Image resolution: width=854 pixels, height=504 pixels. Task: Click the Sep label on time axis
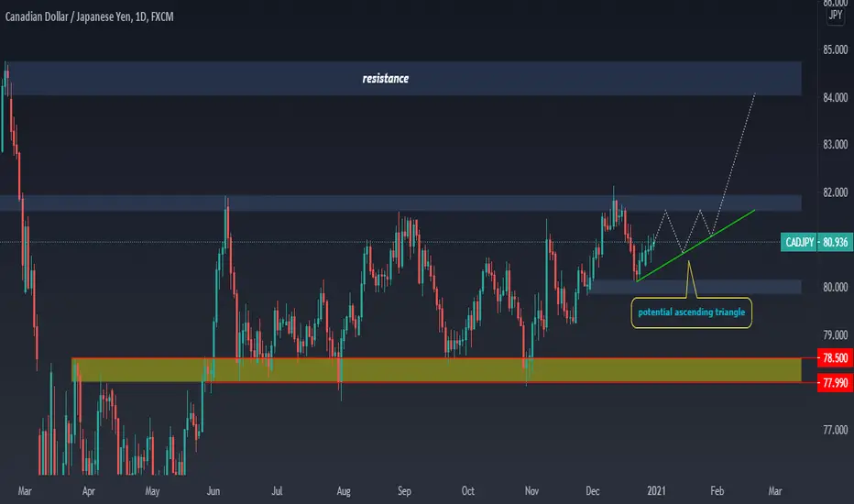point(404,491)
